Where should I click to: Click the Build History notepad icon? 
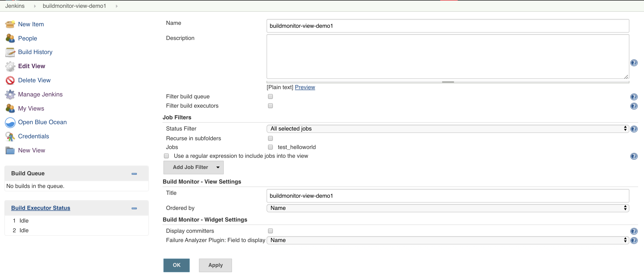10,52
